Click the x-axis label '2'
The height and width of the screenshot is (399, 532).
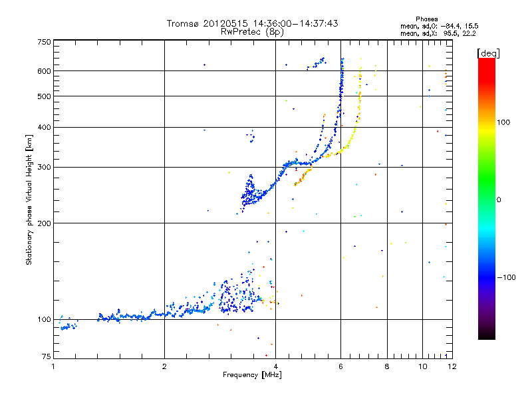[x=164, y=366]
